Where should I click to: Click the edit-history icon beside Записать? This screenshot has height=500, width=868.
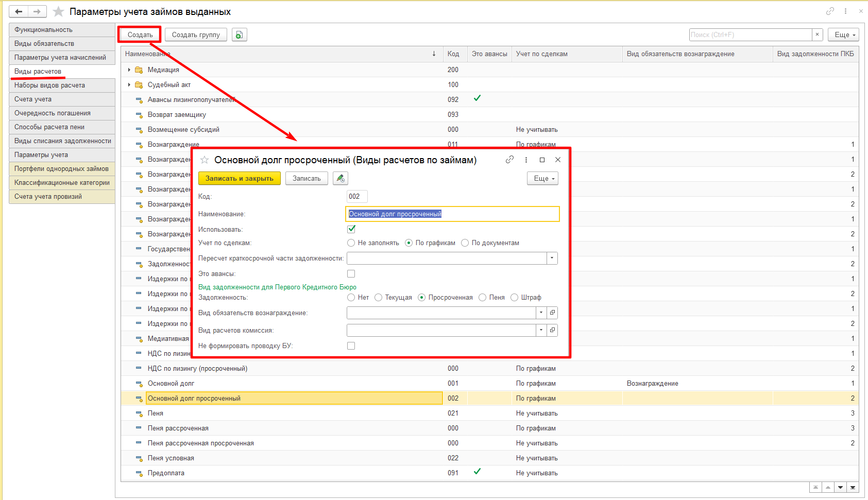coord(340,179)
